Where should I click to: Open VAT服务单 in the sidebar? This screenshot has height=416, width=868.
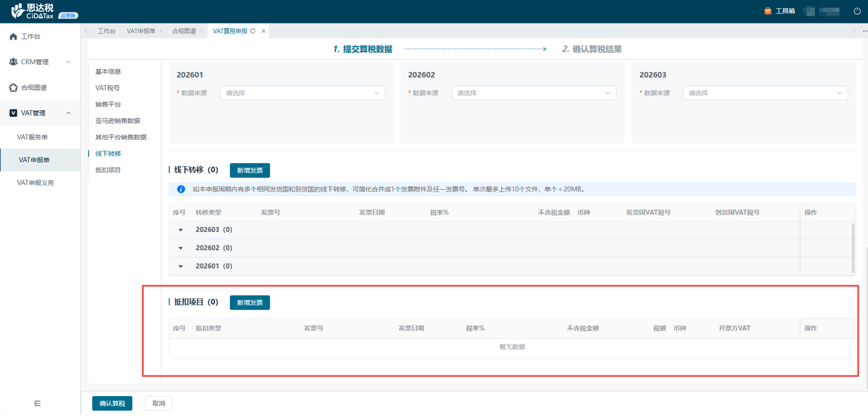pos(32,137)
